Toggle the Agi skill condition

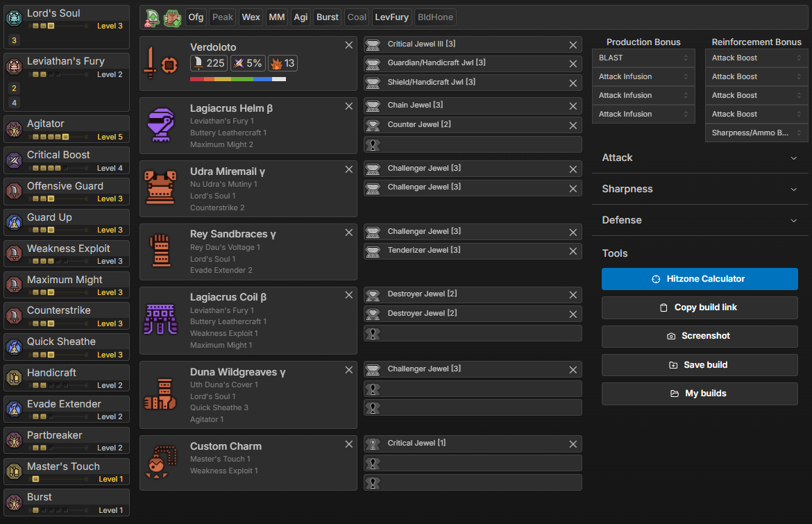[x=301, y=17]
